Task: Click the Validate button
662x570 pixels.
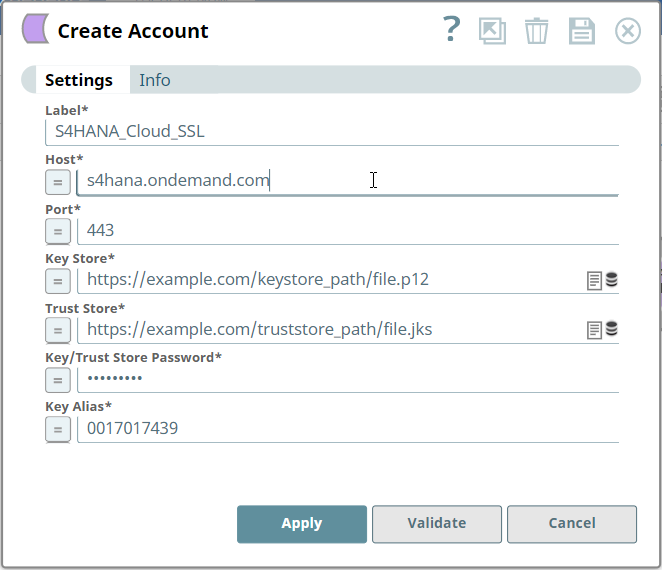Action: pyautogui.click(x=437, y=524)
